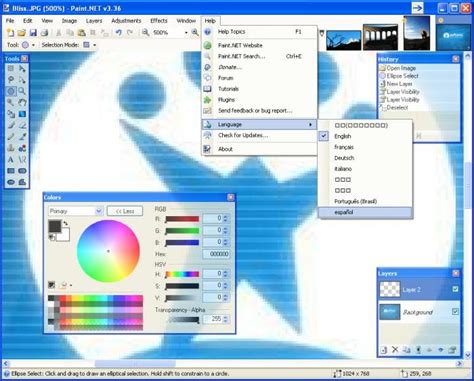This screenshot has width=474, height=381.
Task: Click the << Less button in Colors
Action: 125,211
